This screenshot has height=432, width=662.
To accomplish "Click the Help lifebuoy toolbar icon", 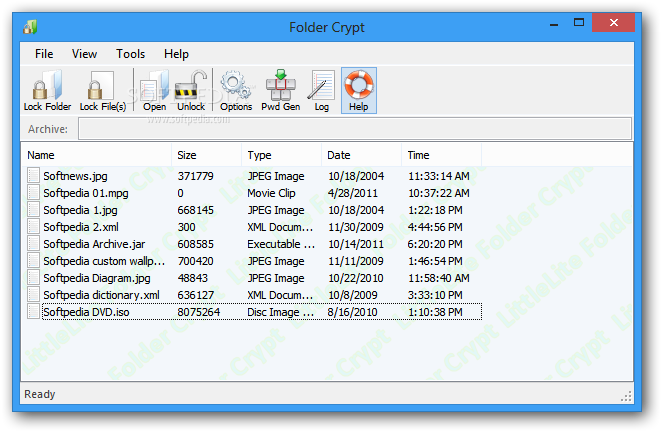I will pyautogui.click(x=358, y=90).
